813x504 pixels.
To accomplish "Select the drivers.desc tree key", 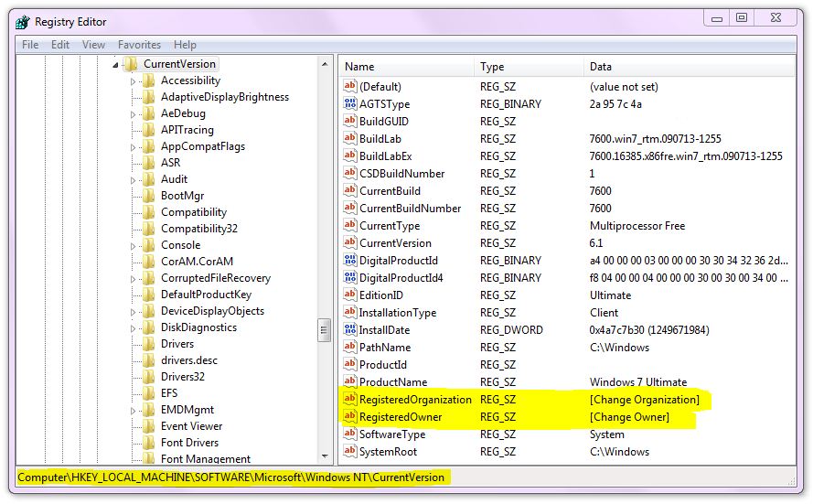I will (189, 360).
